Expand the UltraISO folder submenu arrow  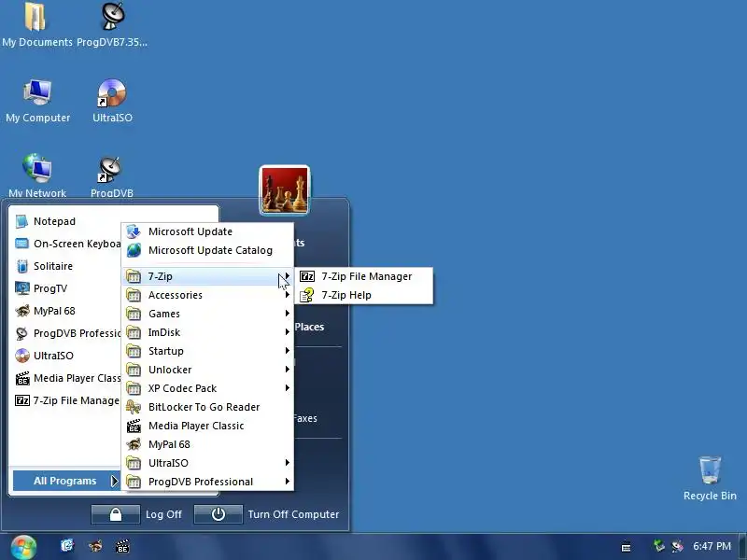(x=287, y=462)
